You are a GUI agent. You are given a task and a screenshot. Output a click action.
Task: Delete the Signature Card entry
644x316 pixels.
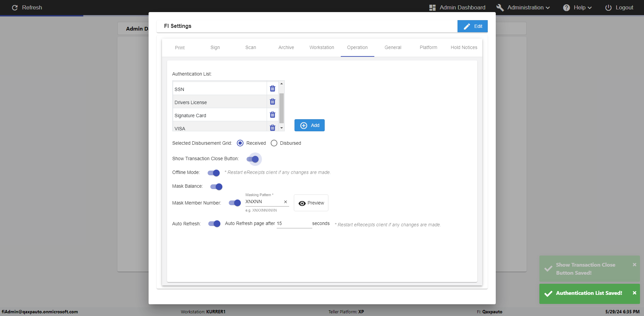point(272,115)
